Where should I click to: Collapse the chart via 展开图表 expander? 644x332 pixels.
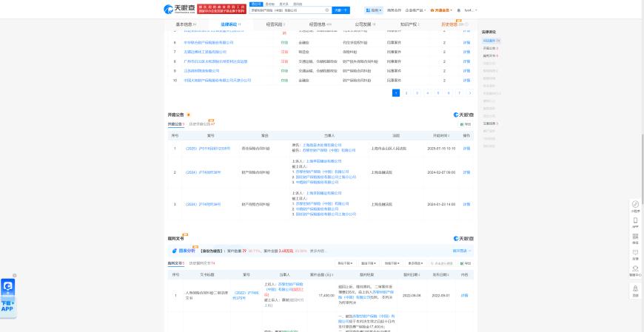point(466,251)
